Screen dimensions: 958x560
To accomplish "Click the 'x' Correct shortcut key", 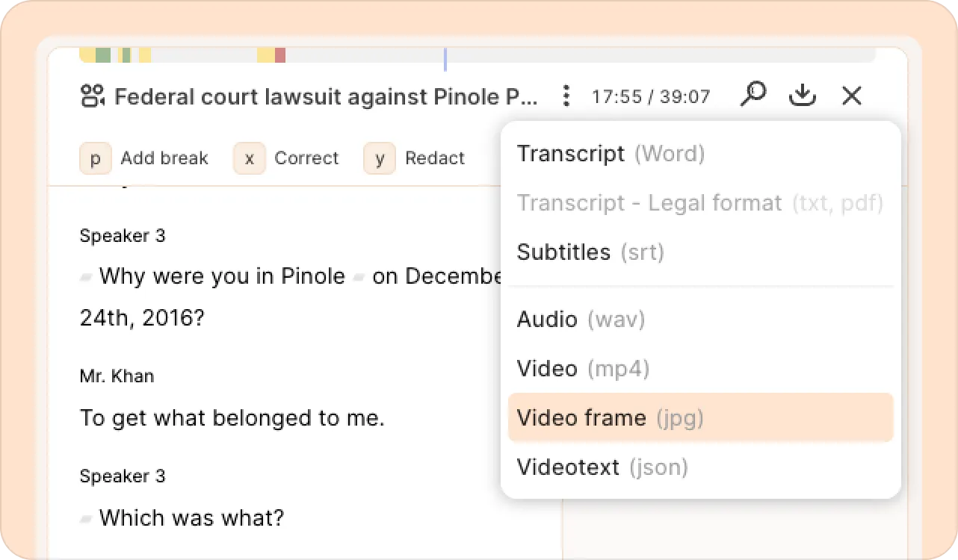I will tap(250, 158).
